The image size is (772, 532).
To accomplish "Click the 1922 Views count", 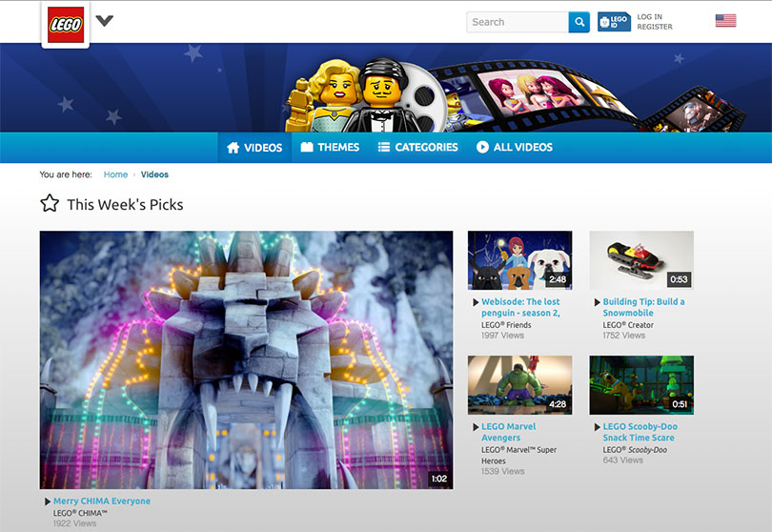I will (75, 523).
